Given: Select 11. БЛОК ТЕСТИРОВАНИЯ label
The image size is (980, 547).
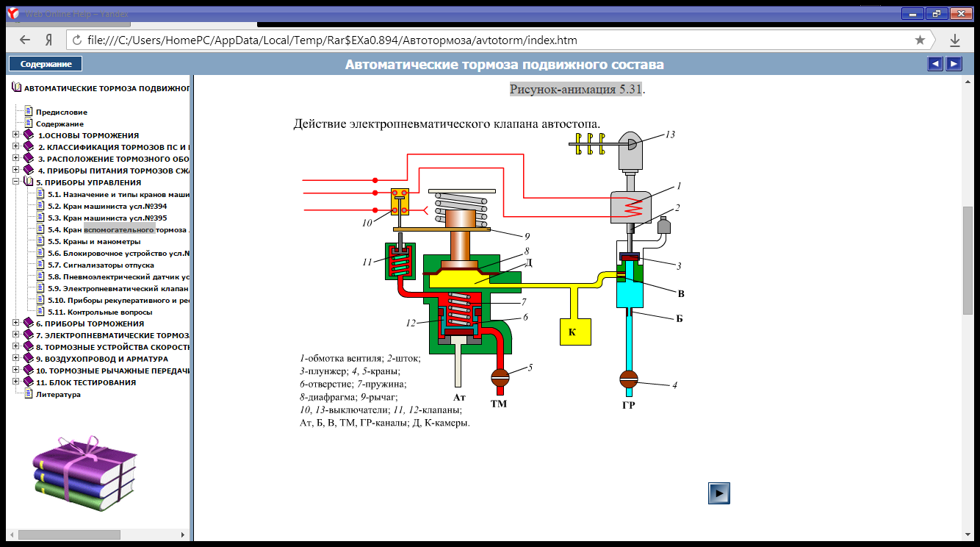Looking at the screenshot, I should click(x=86, y=383).
